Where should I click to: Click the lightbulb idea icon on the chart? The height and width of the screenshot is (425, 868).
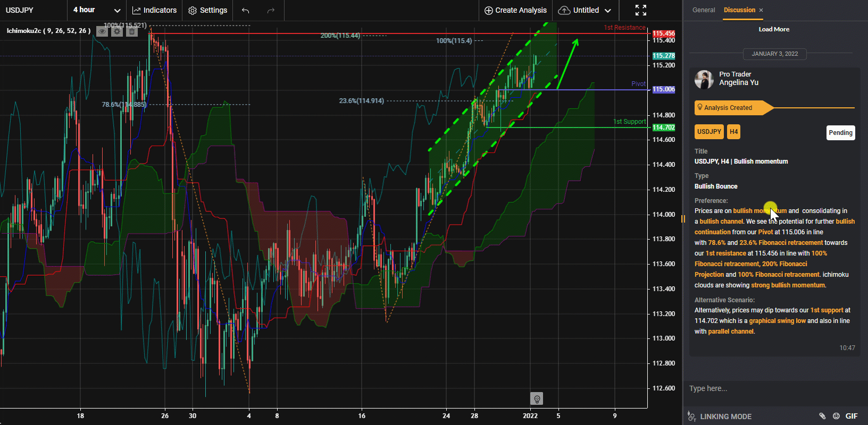[x=537, y=398]
